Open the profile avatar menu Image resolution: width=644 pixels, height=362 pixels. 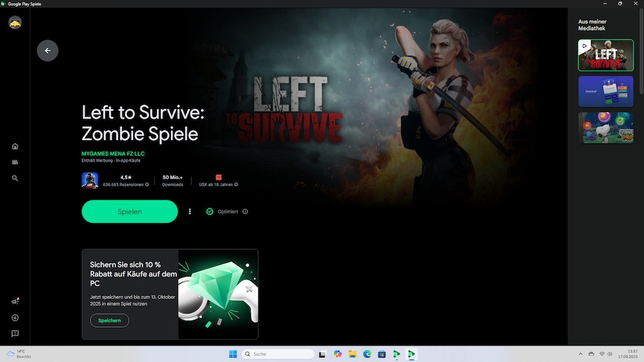[15, 23]
